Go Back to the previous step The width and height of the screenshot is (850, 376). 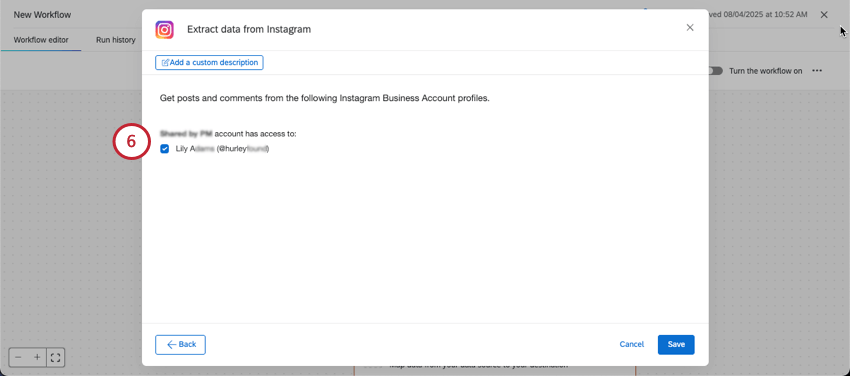pyautogui.click(x=180, y=345)
